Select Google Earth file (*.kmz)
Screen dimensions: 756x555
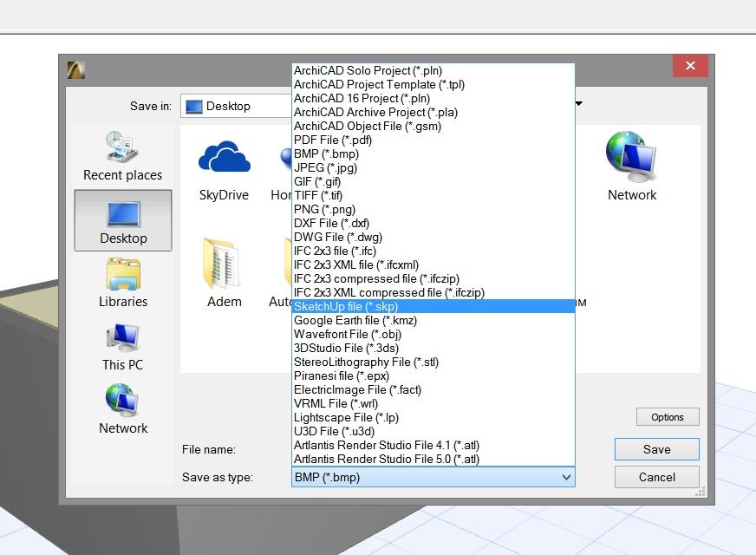433,320
